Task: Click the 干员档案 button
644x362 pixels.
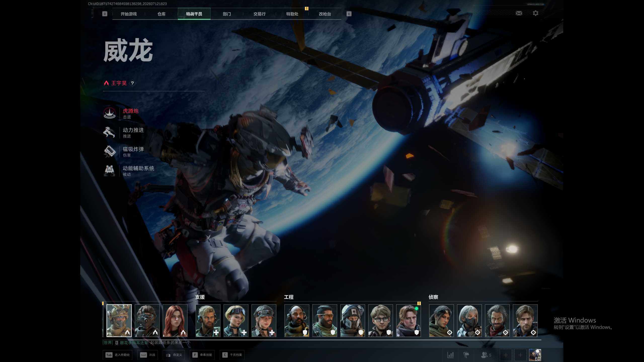Action: click(x=232, y=355)
